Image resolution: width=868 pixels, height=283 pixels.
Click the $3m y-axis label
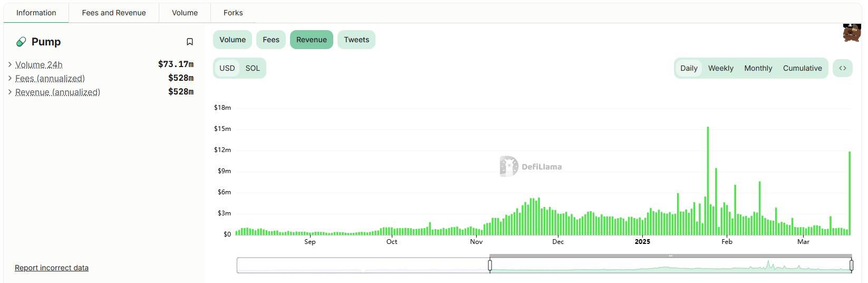click(224, 213)
